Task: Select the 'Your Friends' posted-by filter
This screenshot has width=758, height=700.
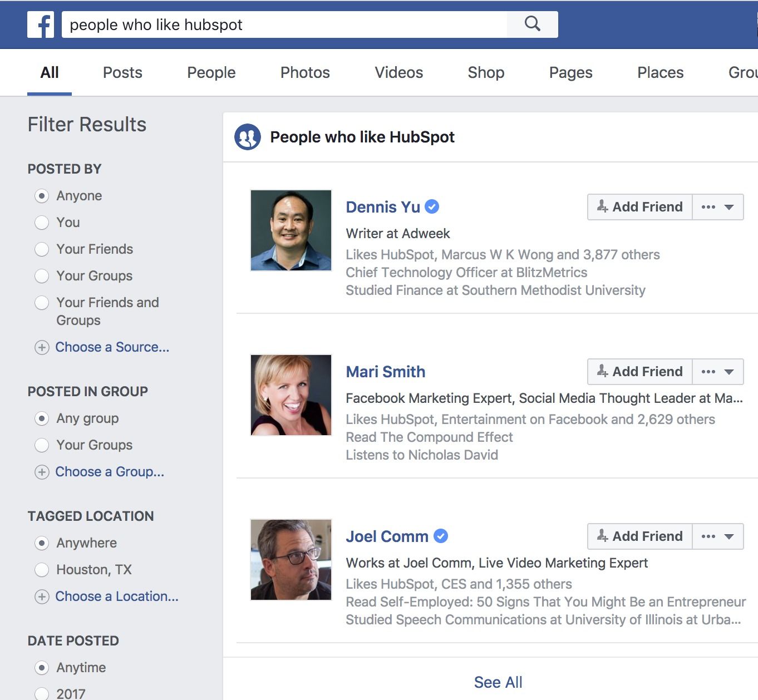Action: point(42,249)
